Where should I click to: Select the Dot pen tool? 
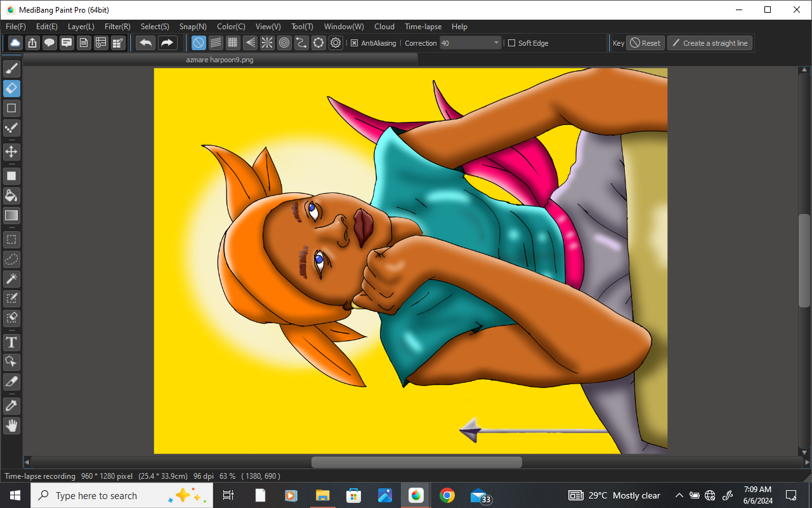click(11, 128)
